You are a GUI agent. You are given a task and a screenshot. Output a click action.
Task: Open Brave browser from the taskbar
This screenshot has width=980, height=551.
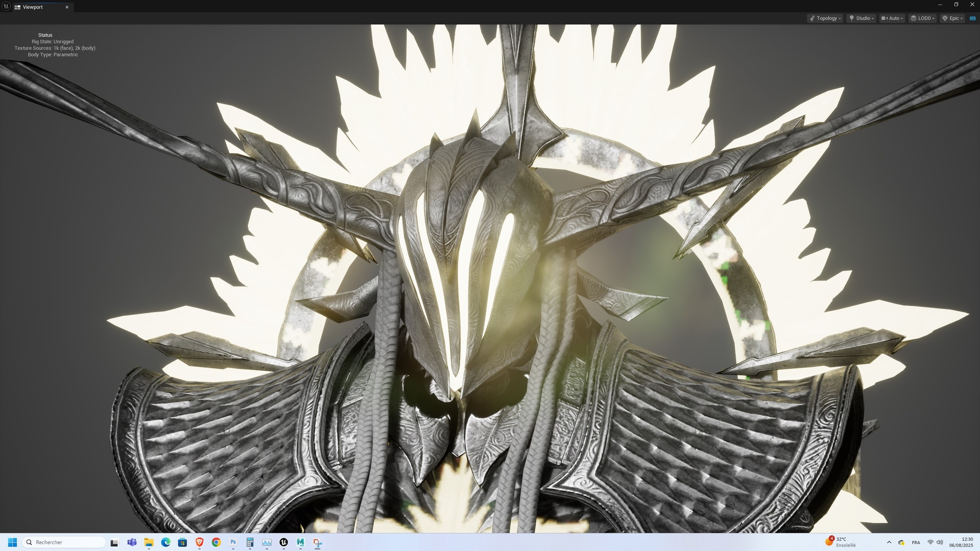[x=199, y=542]
